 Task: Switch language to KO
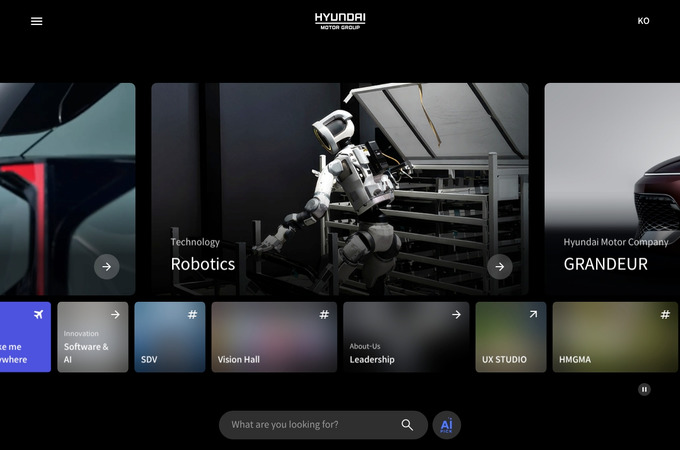click(x=643, y=21)
